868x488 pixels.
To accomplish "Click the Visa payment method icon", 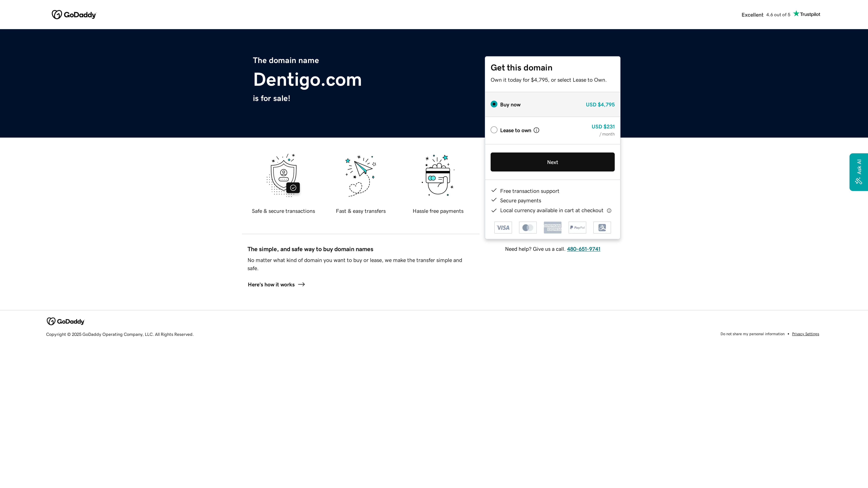I will click(503, 227).
